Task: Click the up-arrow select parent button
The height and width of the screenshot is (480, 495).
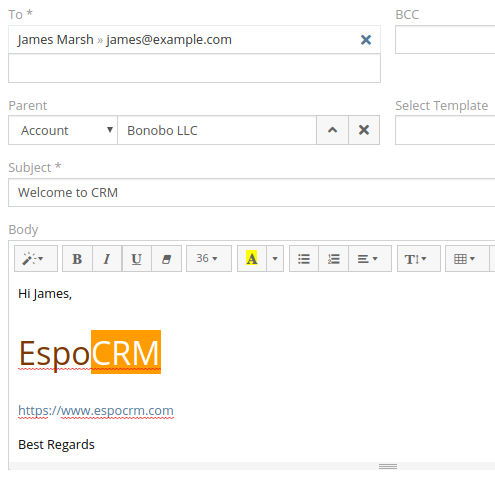Action: tap(332, 130)
